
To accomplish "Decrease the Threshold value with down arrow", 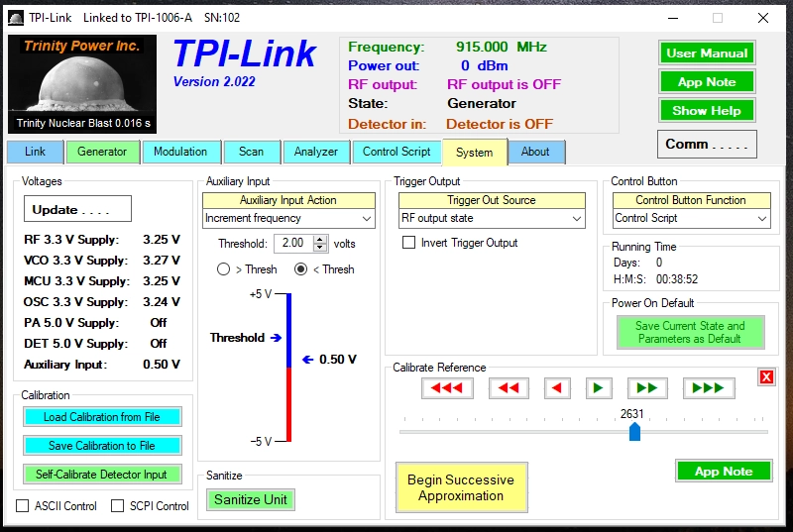I will pyautogui.click(x=320, y=248).
